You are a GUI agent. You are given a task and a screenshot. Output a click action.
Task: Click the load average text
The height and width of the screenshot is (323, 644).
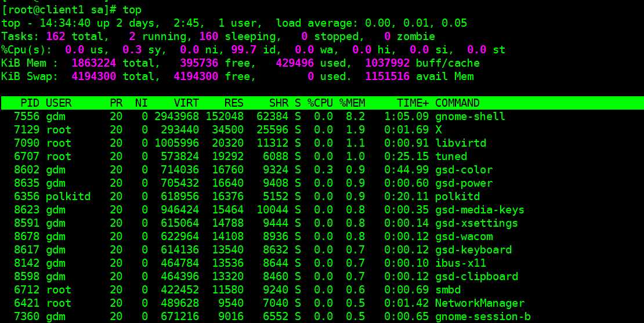(x=371, y=23)
